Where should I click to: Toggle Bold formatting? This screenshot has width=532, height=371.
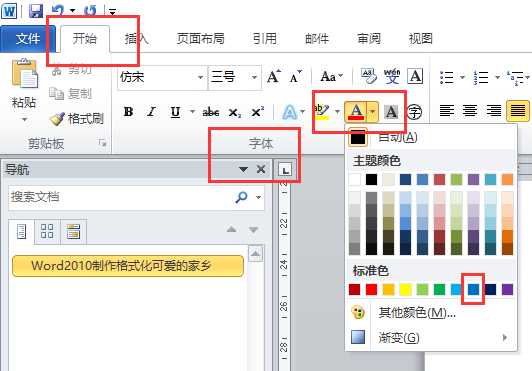129,112
